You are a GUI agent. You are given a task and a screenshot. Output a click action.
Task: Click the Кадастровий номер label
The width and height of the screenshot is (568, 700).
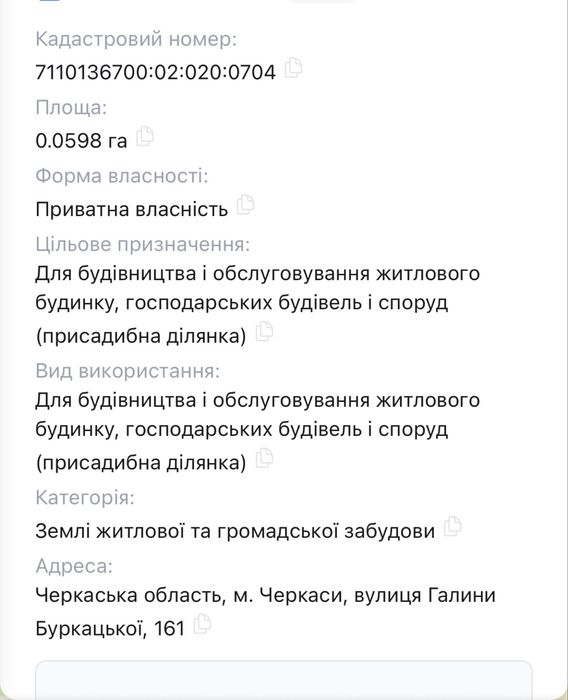tap(136, 39)
